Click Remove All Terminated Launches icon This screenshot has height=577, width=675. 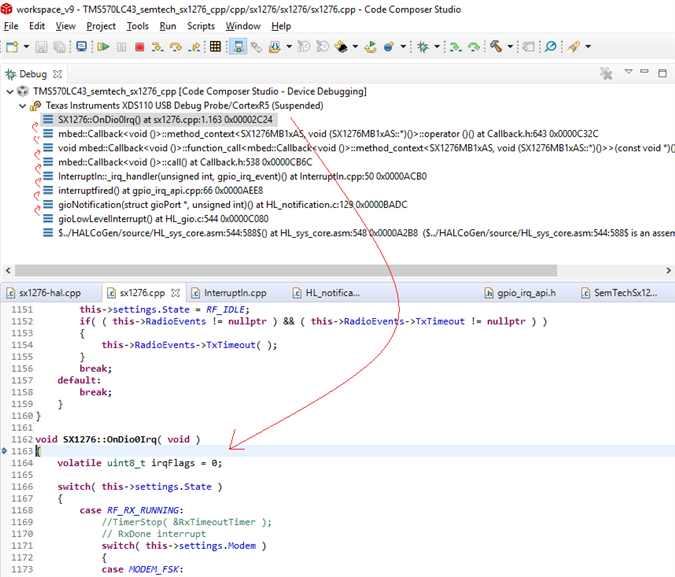click(x=605, y=74)
